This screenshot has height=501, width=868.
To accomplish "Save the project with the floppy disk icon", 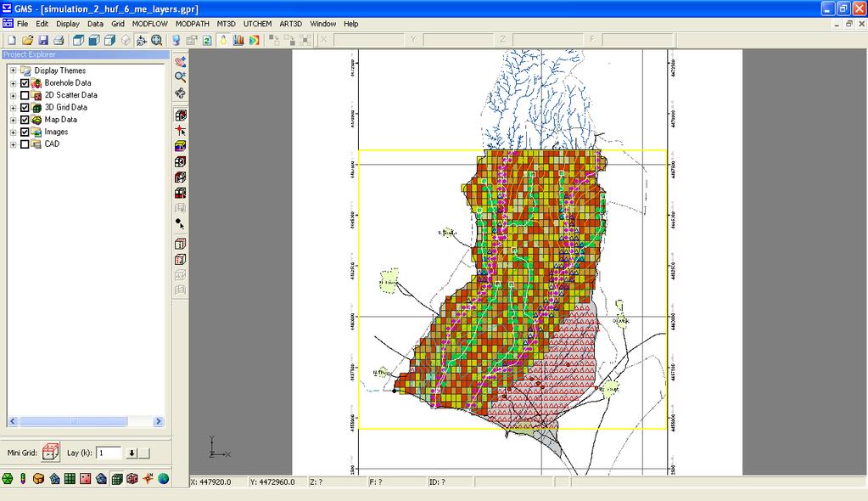I will click(42, 40).
